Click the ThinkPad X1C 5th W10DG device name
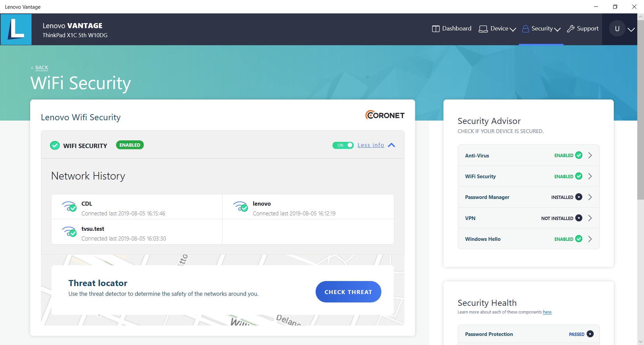644x345 pixels. point(75,35)
